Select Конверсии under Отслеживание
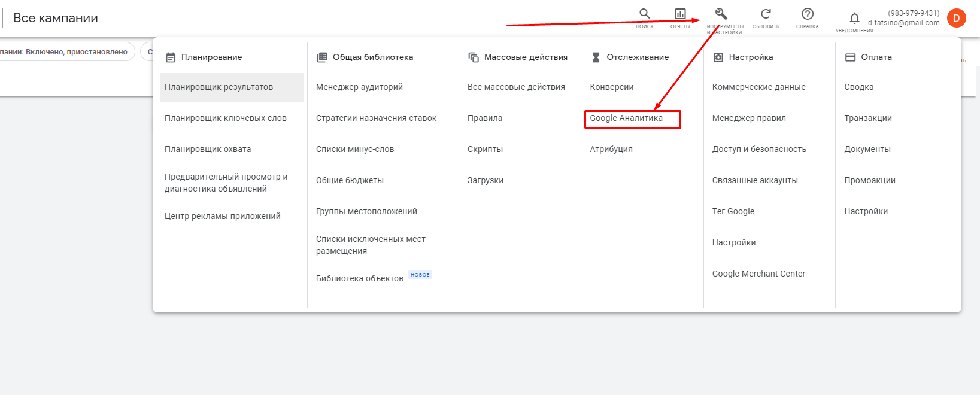The height and width of the screenshot is (395, 980). pos(611,87)
